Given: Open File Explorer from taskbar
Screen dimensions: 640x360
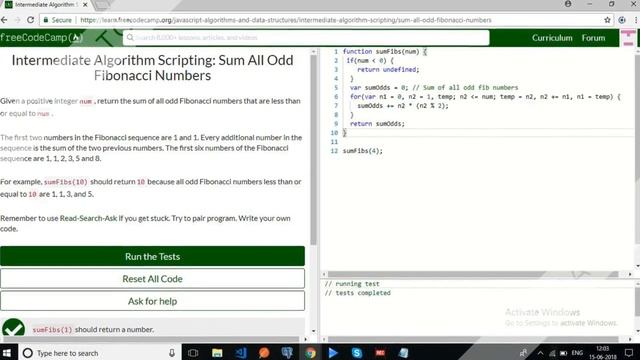Looking at the screenshot, I should 217,353.
